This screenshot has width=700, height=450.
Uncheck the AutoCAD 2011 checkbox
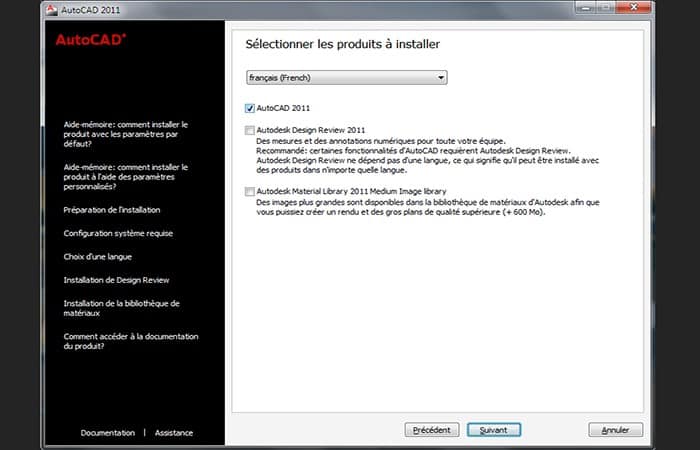(x=250, y=108)
